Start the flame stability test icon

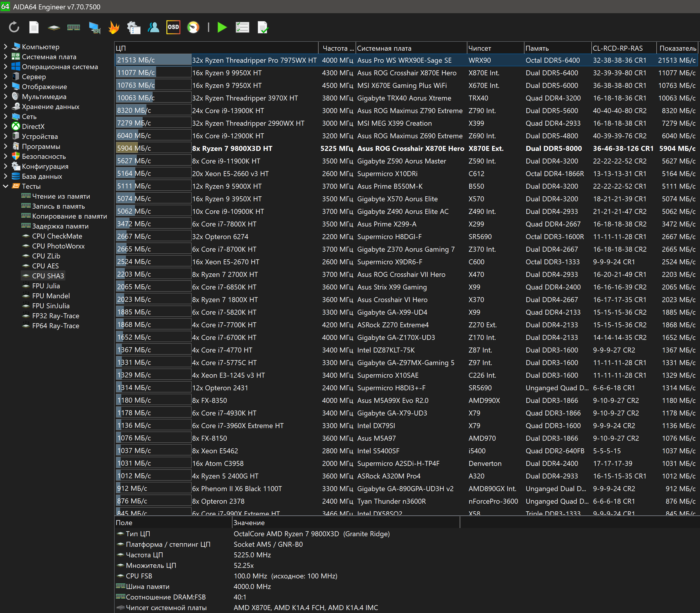click(x=114, y=27)
